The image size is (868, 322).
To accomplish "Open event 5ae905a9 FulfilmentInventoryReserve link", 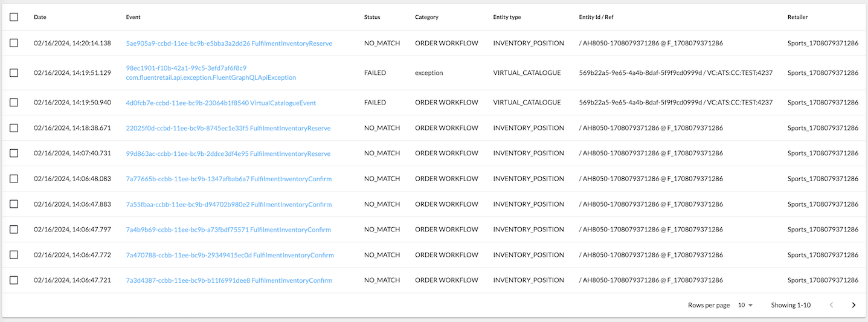I will tap(228, 43).
